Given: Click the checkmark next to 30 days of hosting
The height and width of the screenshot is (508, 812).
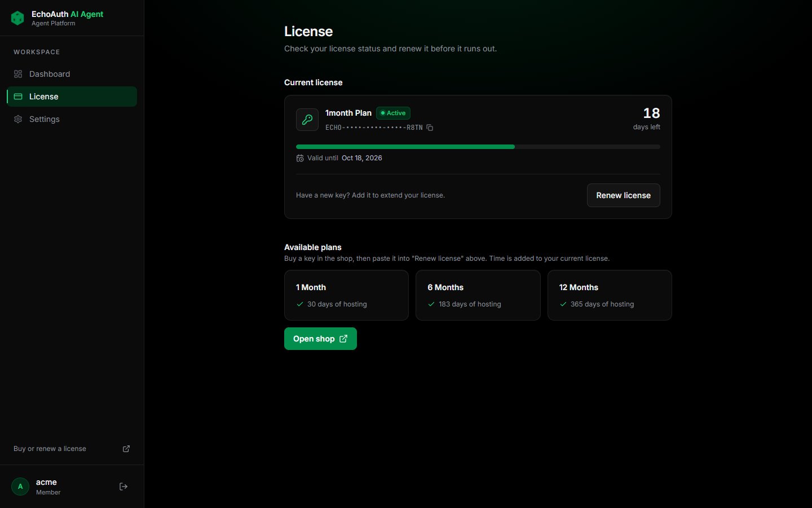Looking at the screenshot, I should point(300,304).
